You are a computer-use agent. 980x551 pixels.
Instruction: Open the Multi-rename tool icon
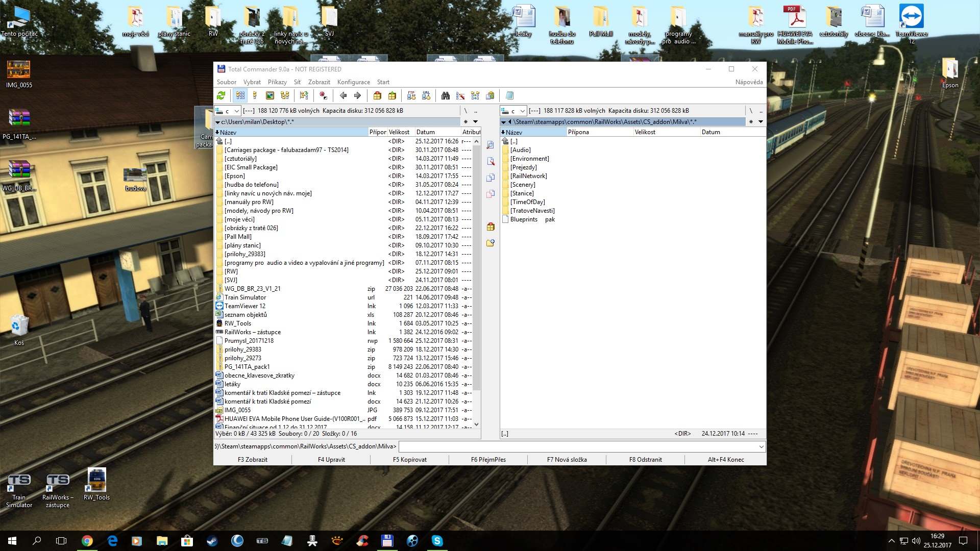460,95
